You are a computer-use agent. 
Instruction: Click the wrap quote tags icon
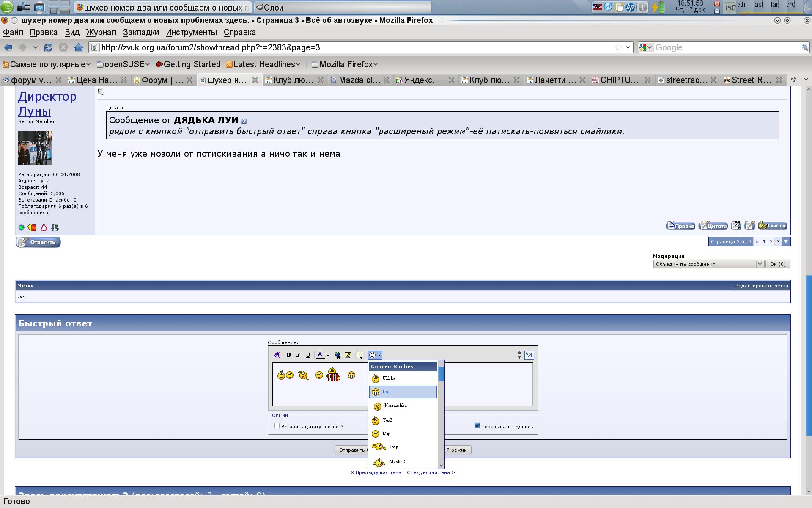(359, 355)
